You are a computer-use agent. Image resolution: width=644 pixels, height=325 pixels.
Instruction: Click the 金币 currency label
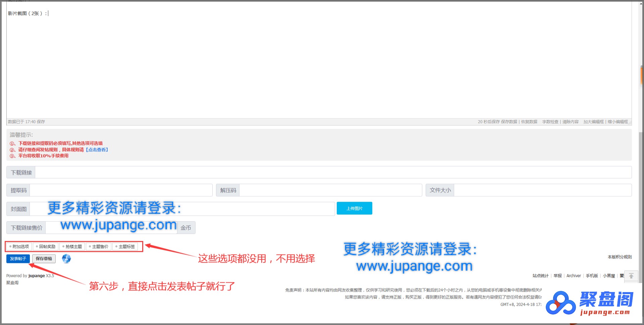(186, 228)
